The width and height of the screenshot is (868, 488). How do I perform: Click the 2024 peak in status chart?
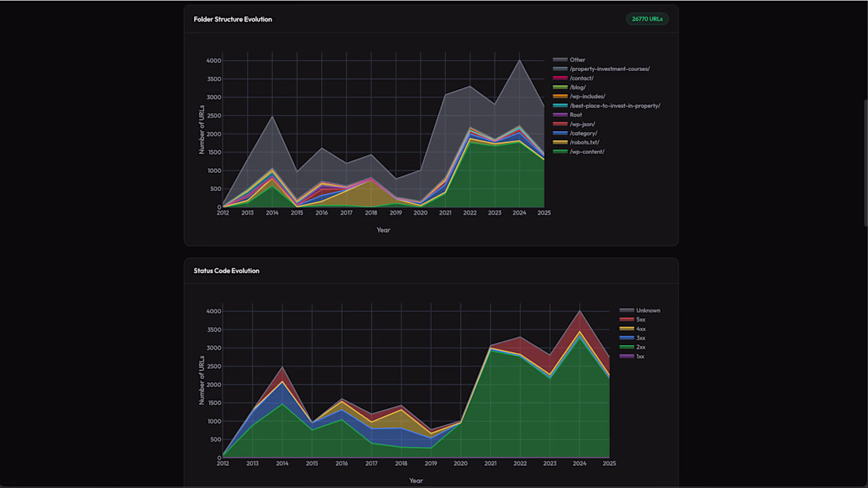point(580,311)
